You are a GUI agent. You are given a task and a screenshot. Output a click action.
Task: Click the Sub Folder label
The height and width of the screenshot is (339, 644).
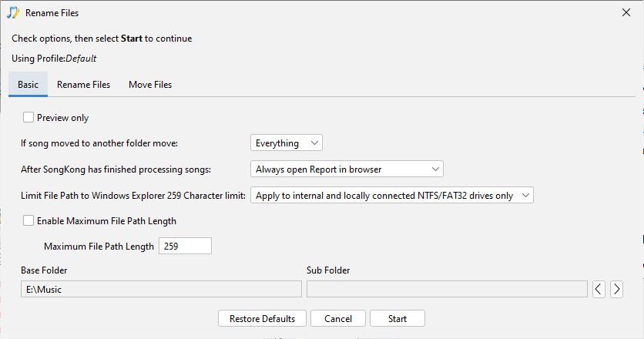click(x=328, y=270)
